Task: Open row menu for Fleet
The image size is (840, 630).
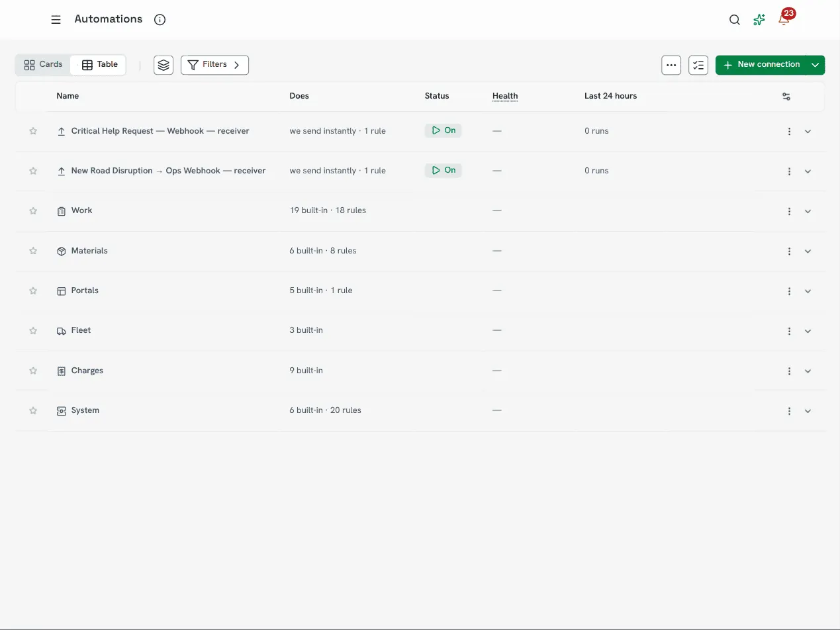Action: tap(789, 331)
